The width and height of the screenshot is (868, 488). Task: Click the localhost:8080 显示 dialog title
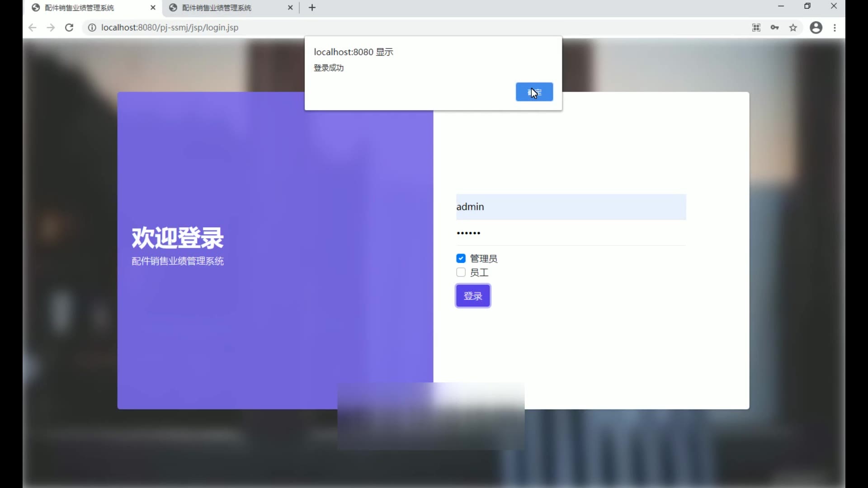pos(354,52)
